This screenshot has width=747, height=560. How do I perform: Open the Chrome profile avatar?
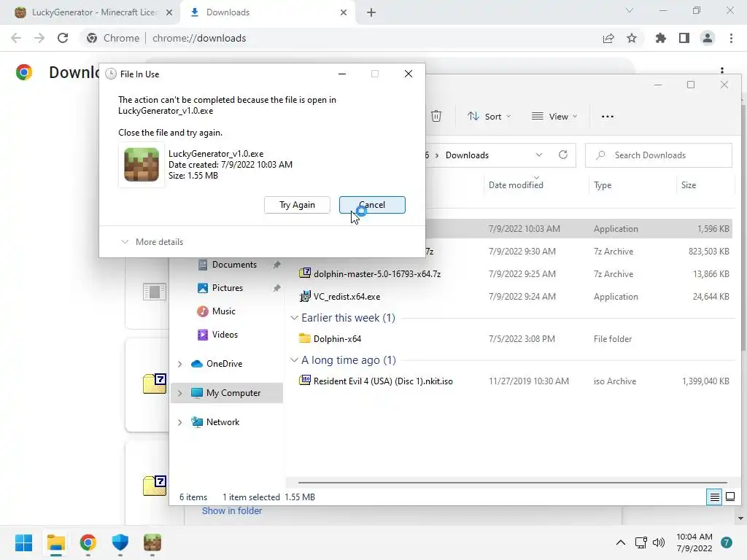(x=708, y=38)
